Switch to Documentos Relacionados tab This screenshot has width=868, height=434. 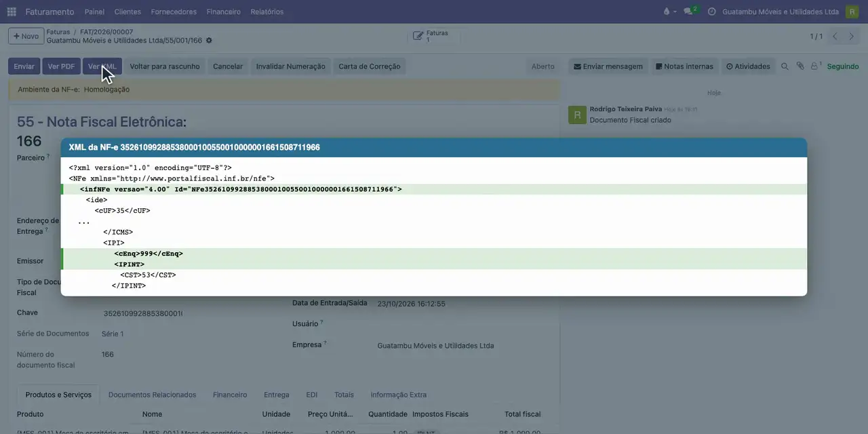click(x=152, y=395)
